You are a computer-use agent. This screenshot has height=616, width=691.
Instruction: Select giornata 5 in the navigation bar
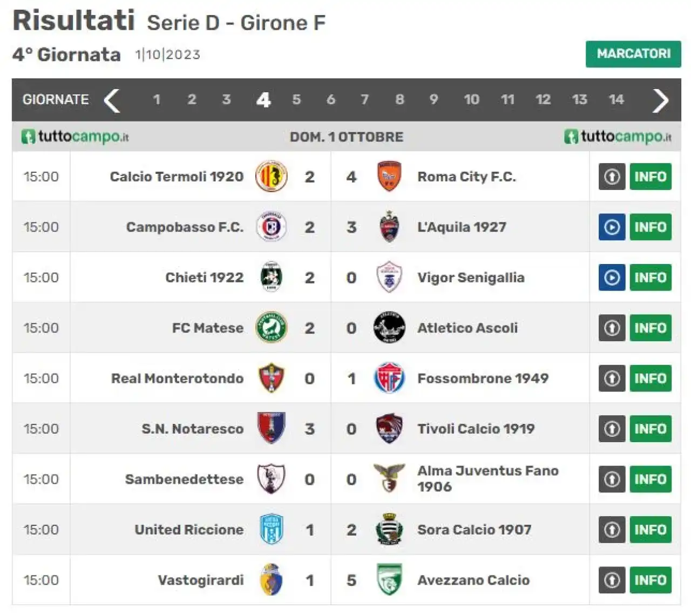coord(296,99)
